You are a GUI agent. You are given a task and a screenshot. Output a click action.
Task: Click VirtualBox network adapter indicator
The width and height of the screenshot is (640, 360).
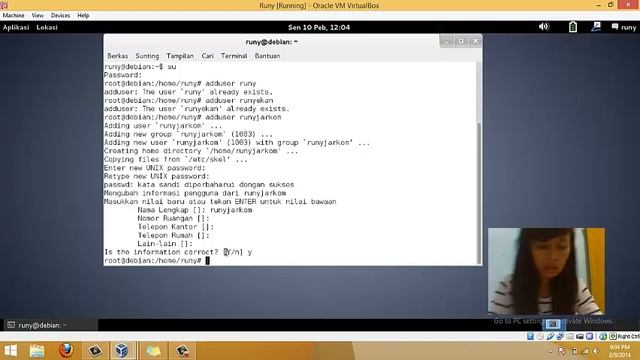(560, 336)
